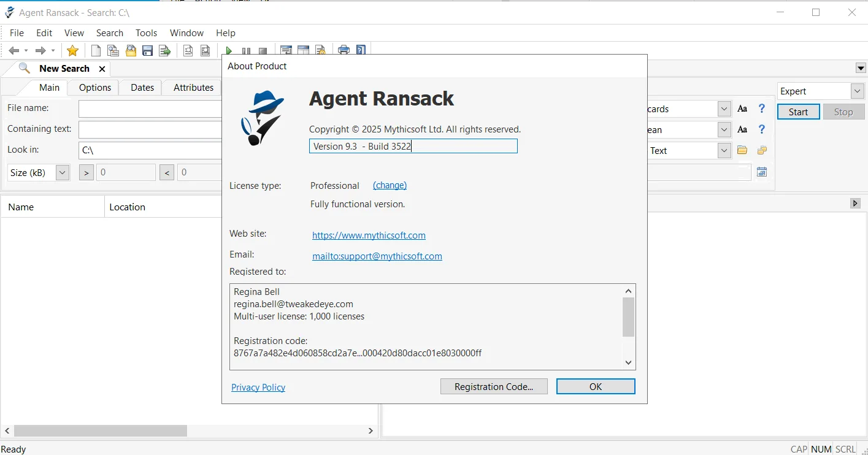
Task: Click the (change) license type link
Action: (x=390, y=185)
